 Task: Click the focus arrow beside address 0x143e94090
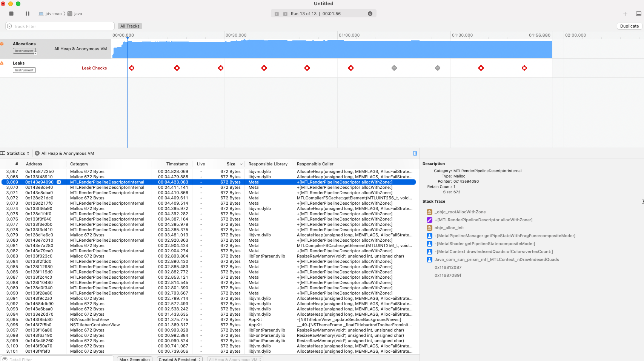[x=59, y=182]
